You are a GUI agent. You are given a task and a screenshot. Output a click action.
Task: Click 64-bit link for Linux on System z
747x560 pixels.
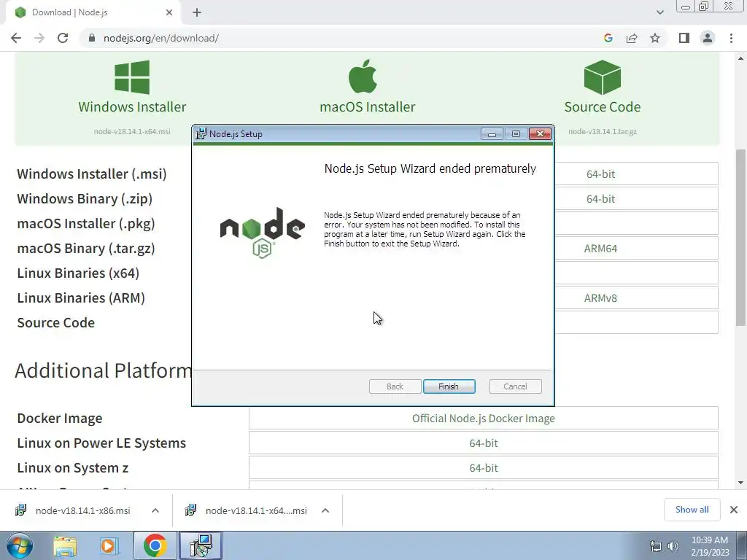483,467
